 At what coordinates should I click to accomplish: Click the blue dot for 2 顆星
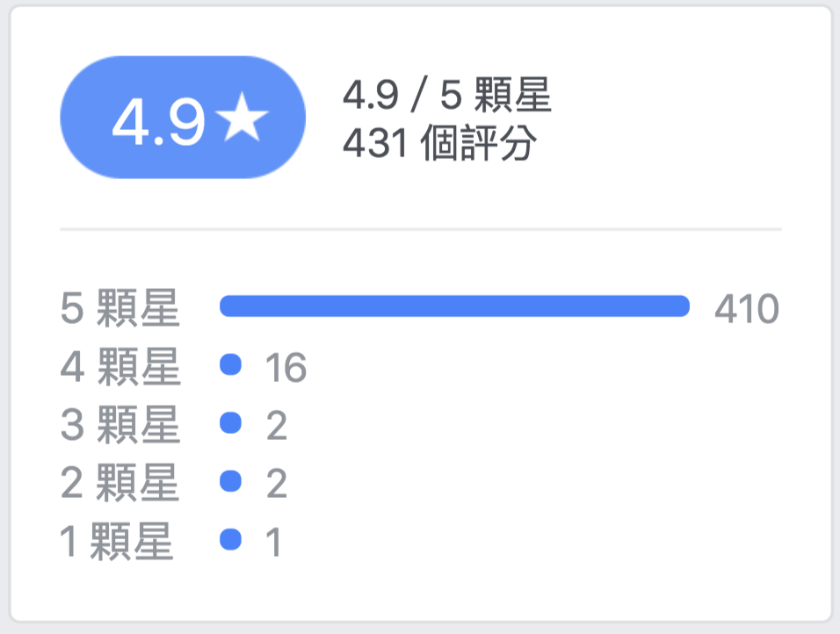[231, 481]
